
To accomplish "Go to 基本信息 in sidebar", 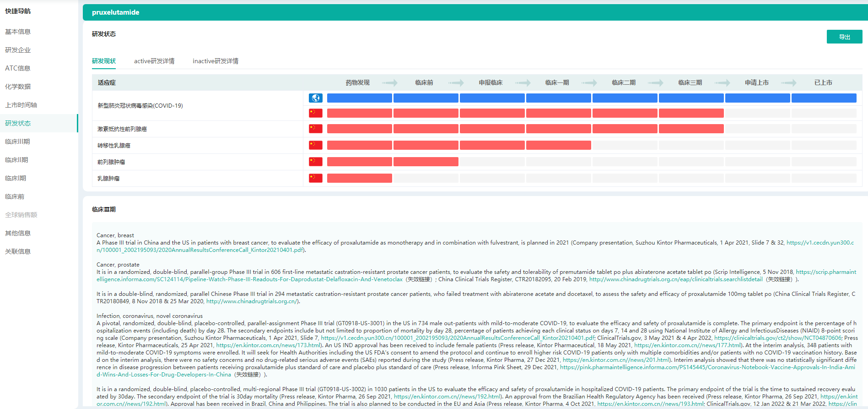I will click(18, 32).
